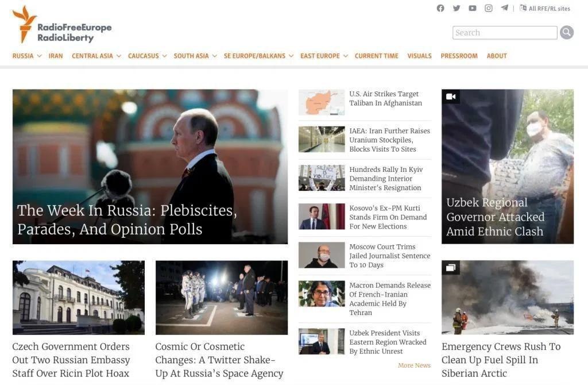Open the Current Time menu item
The width and height of the screenshot is (588, 385).
tap(377, 56)
